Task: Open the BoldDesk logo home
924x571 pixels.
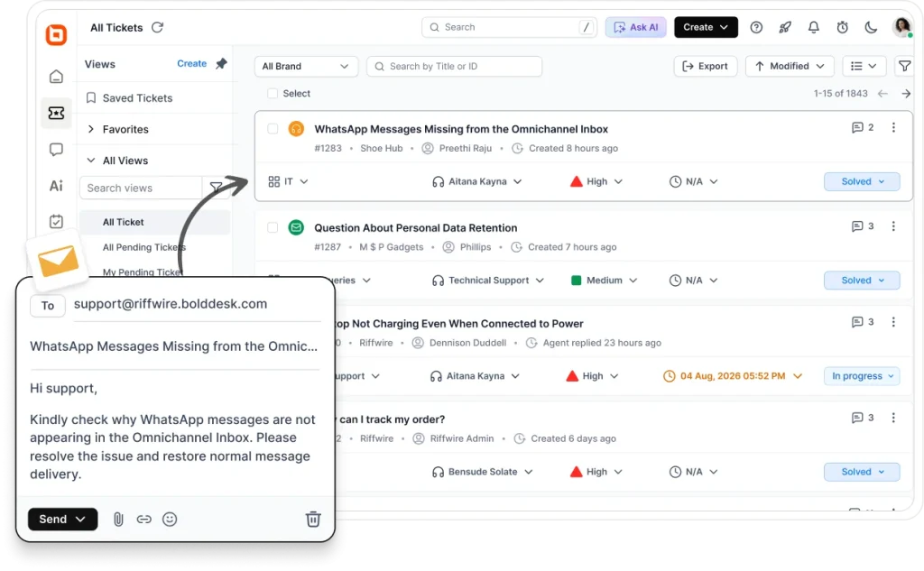Action: (56, 35)
